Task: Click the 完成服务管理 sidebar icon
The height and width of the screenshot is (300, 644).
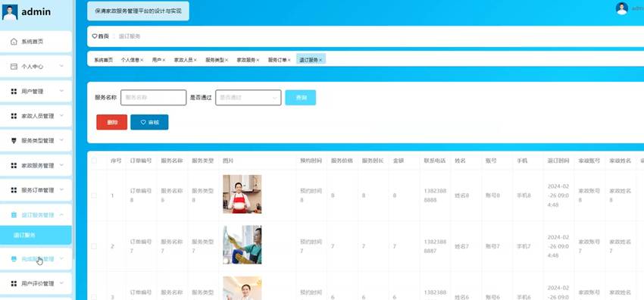Action: coord(14,259)
